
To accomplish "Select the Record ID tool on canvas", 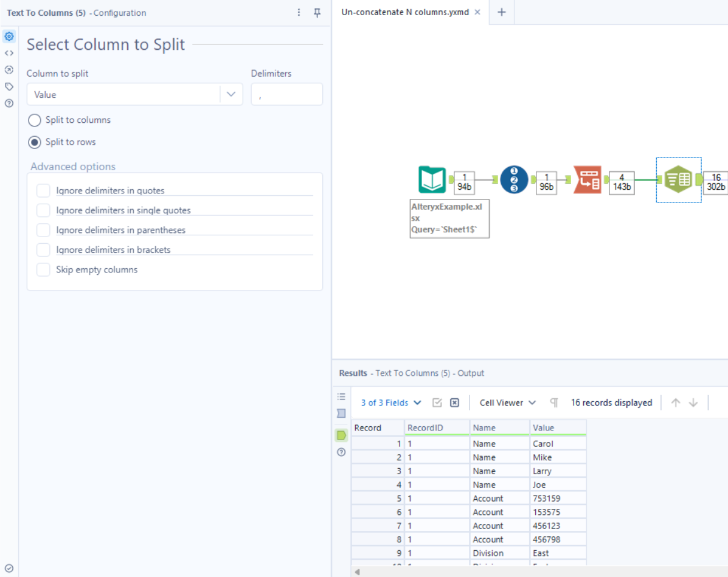I will click(x=514, y=179).
